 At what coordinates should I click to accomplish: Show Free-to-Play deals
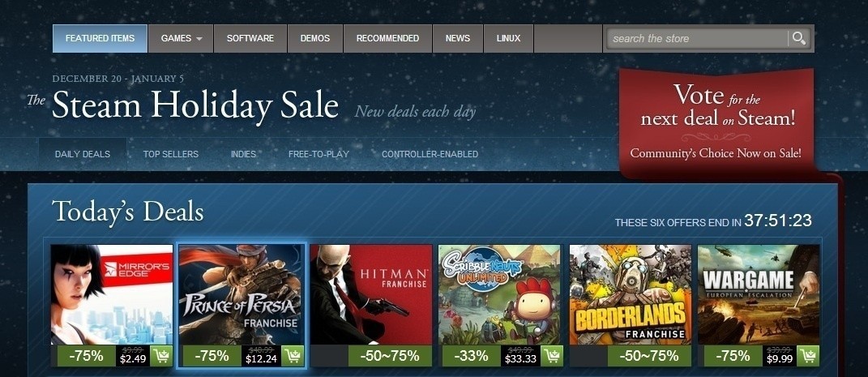(x=319, y=154)
